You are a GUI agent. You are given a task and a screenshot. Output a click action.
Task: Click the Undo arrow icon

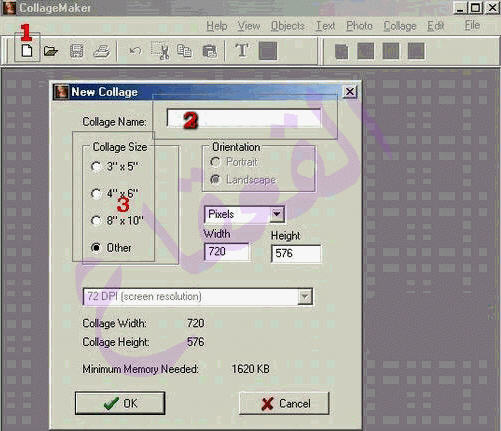click(135, 51)
